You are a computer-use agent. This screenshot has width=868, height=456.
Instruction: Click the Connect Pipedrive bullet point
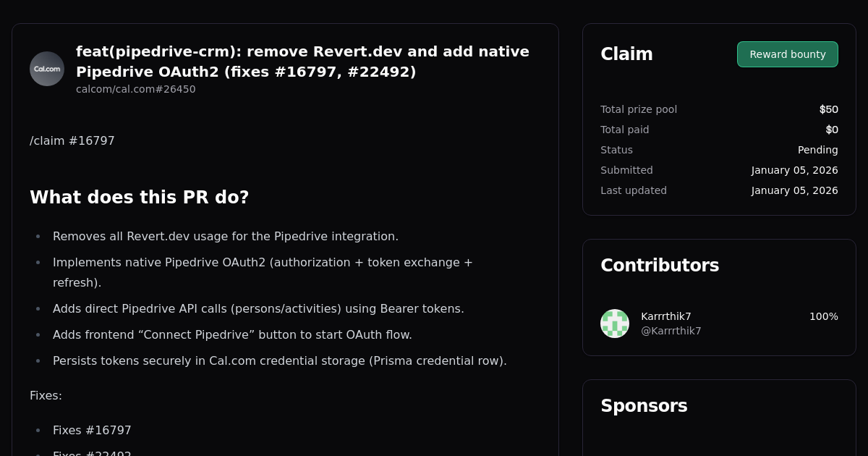[x=232, y=334]
